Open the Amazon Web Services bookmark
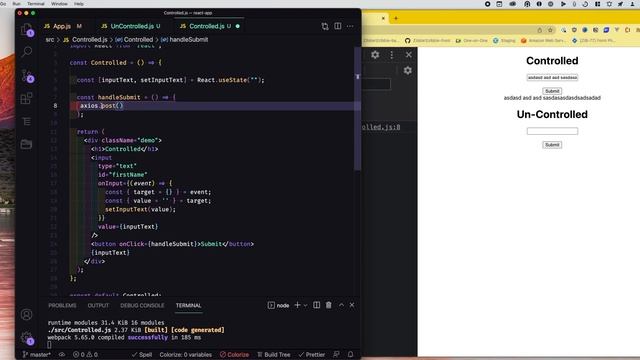The height and width of the screenshot is (360, 640). pyautogui.click(x=544, y=40)
